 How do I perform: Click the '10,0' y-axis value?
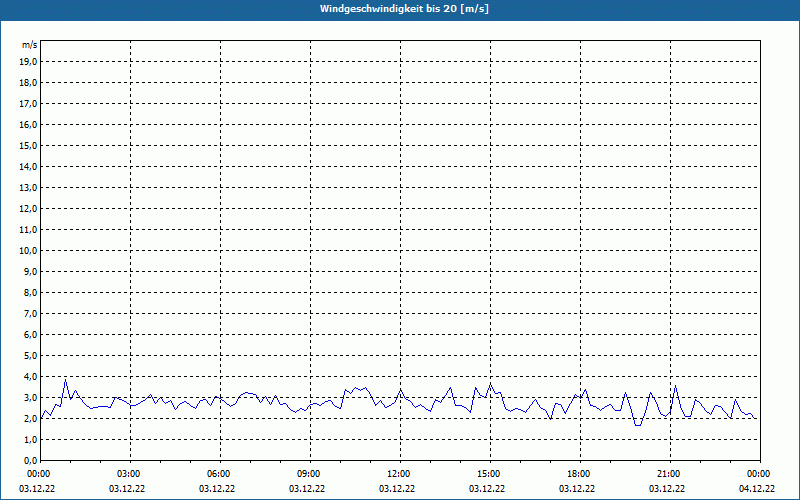coord(28,251)
